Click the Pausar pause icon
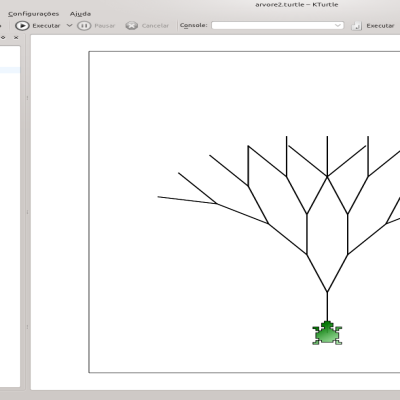Screen dimensions: 400x400 coord(84,26)
